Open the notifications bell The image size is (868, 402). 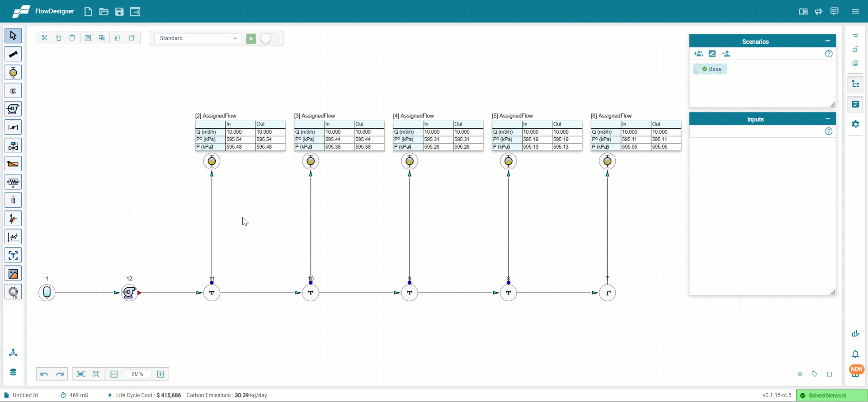(855, 354)
